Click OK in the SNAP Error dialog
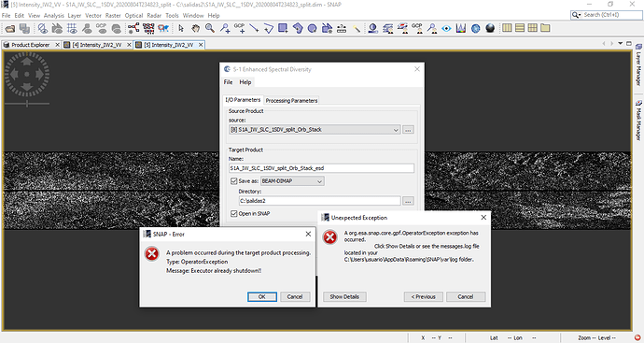Viewport: 644px width, 343px height. point(262,296)
